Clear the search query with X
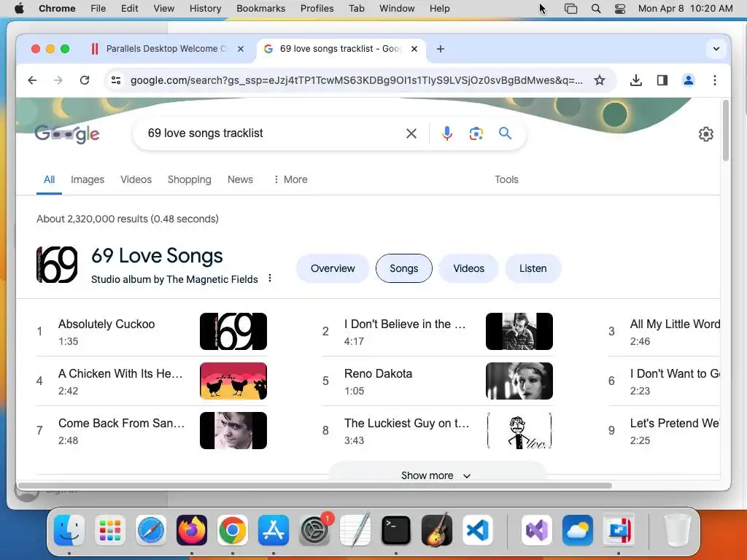Screen dimensions: 747x560 (411, 133)
